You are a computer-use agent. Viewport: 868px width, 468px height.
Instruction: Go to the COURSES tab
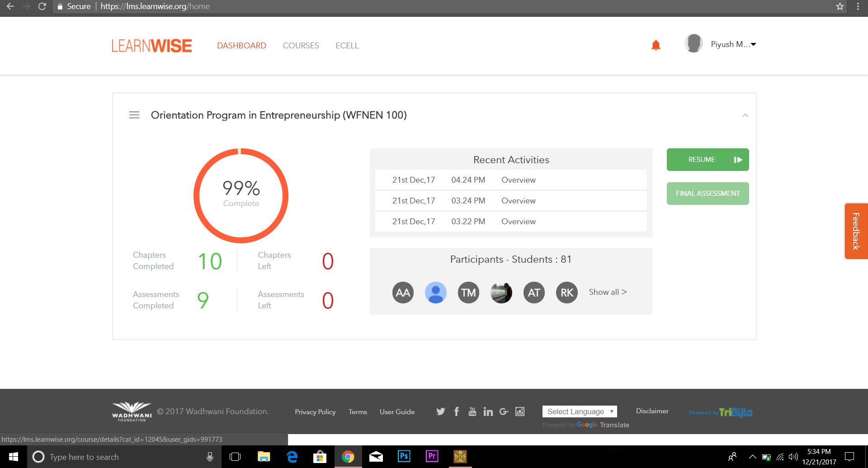coord(301,46)
